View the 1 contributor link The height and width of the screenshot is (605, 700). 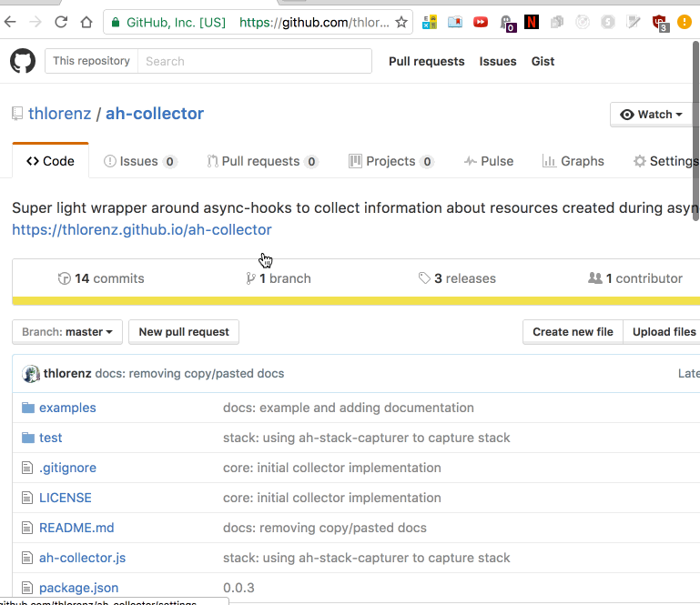click(635, 278)
